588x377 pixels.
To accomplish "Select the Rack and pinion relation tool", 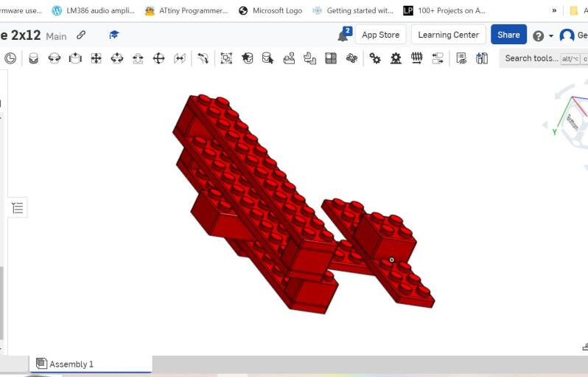I will [x=396, y=58].
